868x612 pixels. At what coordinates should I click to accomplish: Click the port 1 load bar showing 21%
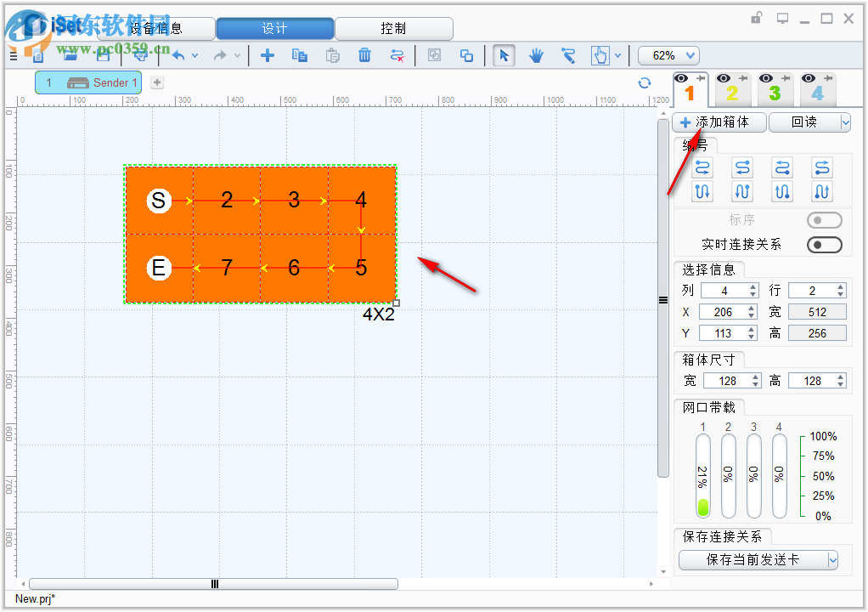pyautogui.click(x=702, y=476)
